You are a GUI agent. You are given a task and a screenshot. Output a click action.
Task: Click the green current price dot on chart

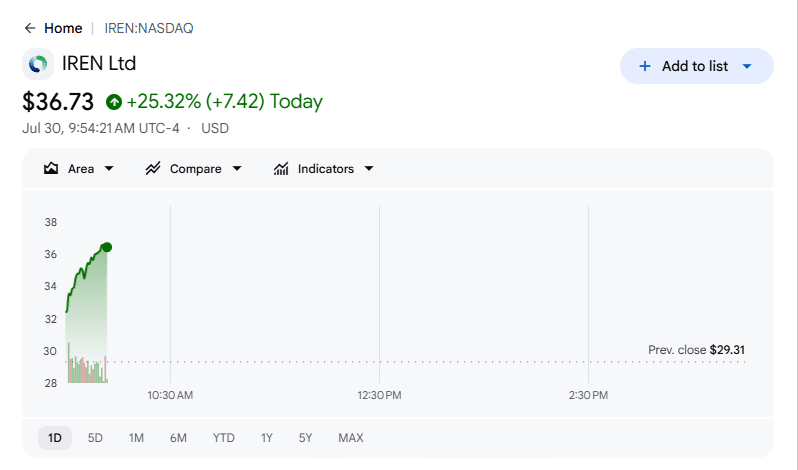[106, 247]
